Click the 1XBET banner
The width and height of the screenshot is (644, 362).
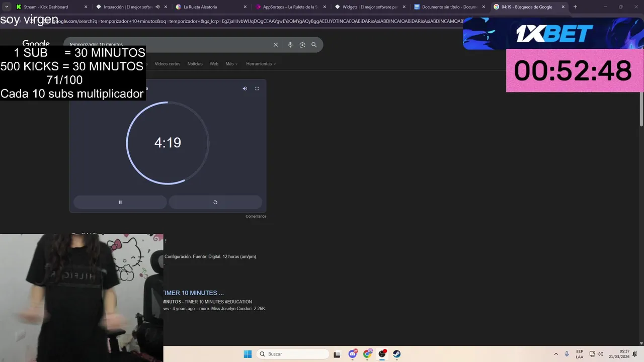pyautogui.click(x=553, y=34)
